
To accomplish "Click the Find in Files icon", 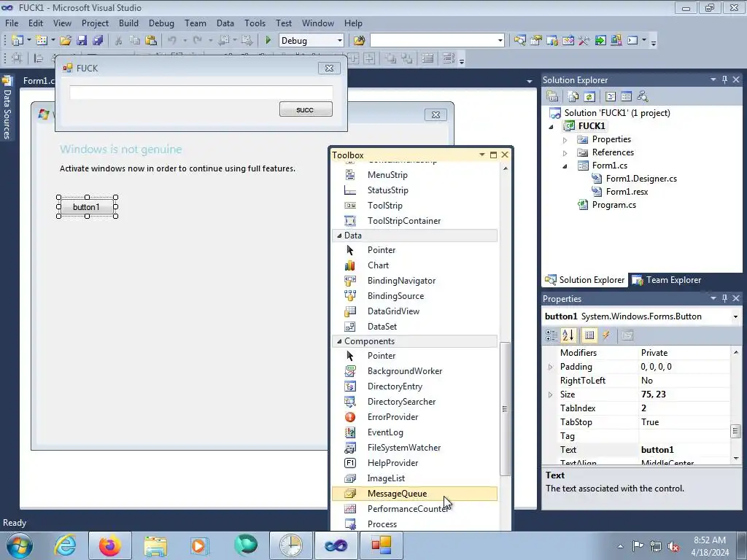I will (x=359, y=41).
